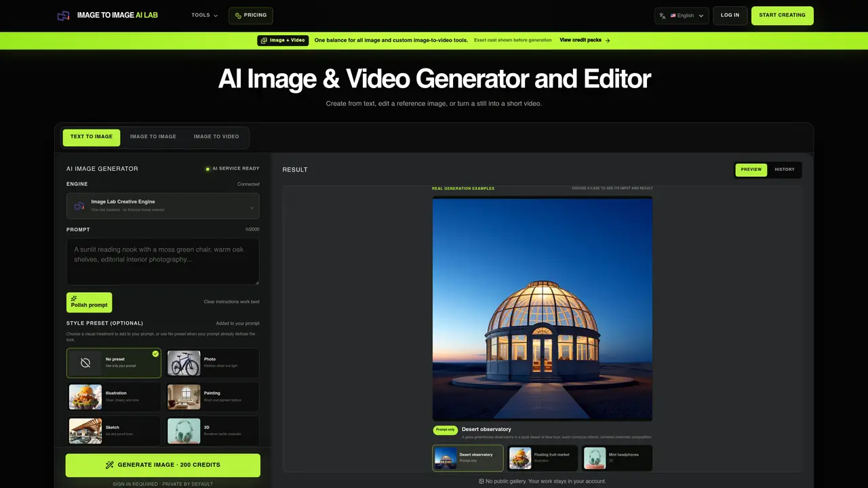Click the no-preset crossed circle icon
Image resolution: width=868 pixels, height=488 pixels.
pyautogui.click(x=85, y=363)
